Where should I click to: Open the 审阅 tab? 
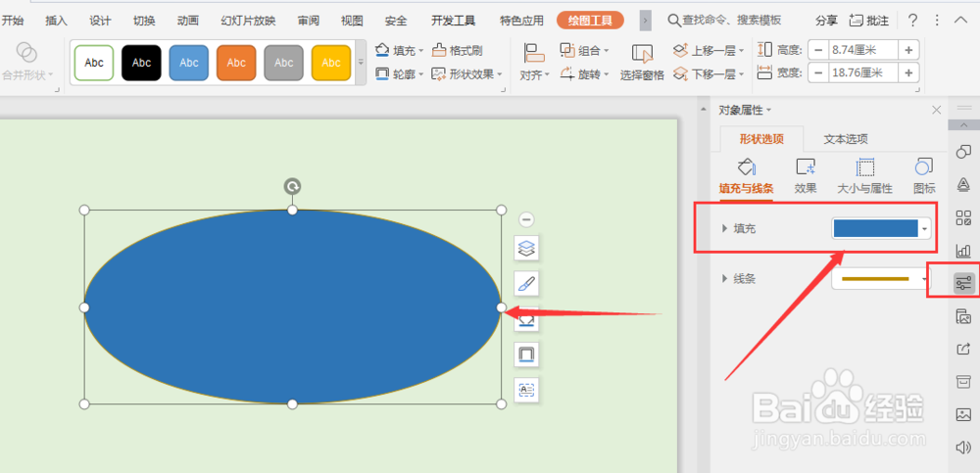[308, 21]
